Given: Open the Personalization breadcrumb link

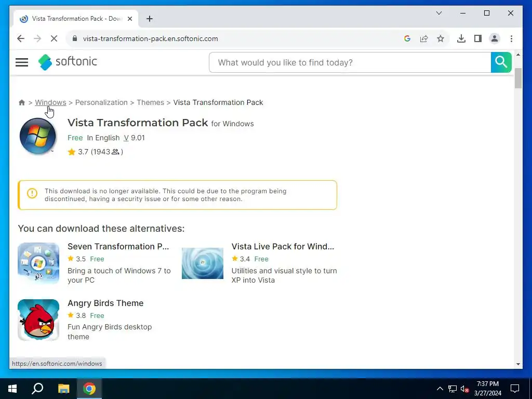Looking at the screenshot, I should (x=101, y=102).
